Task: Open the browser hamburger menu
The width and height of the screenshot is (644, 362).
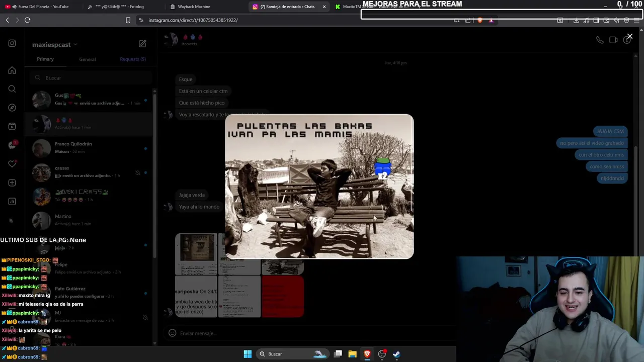Action: pos(637,20)
